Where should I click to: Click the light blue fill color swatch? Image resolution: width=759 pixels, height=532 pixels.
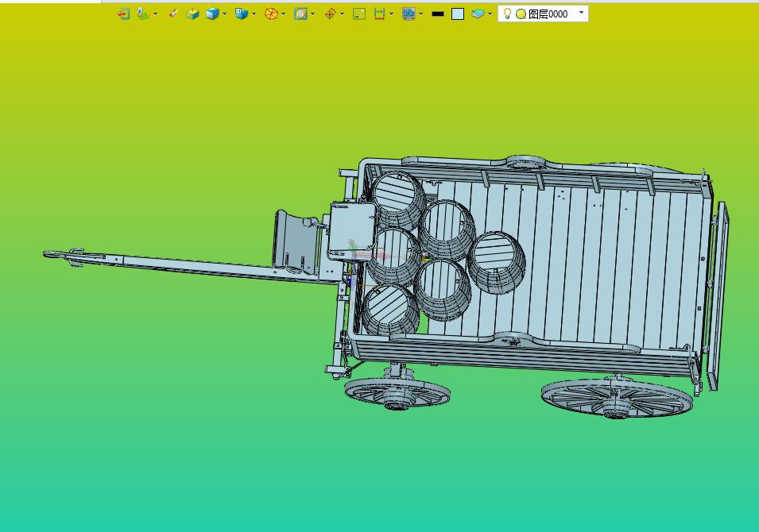458,14
